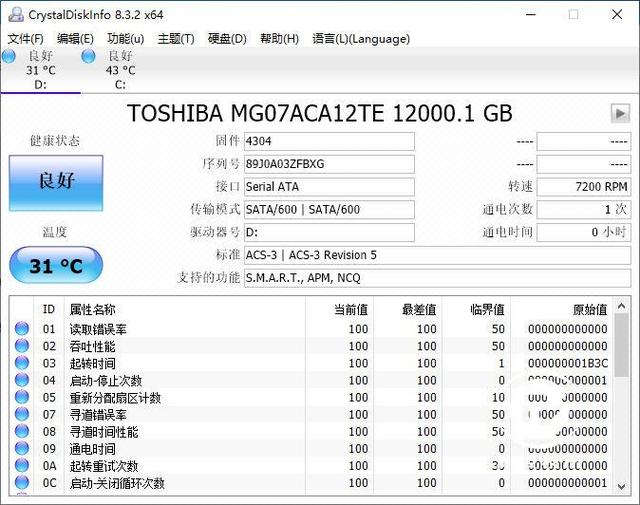
Task: Select the 寻道时间性能 attribute name
Action: click(104, 432)
